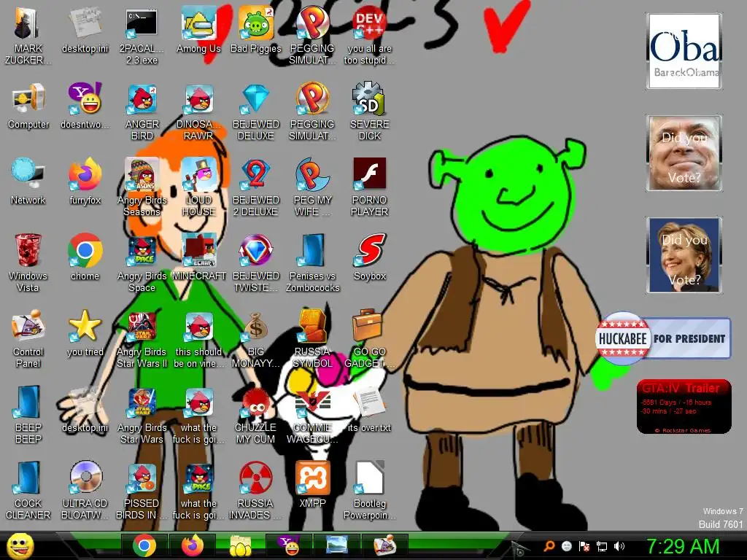The height and width of the screenshot is (560, 747).
Task: Click the Barack Obama sidebar gadget
Action: pyautogui.click(x=684, y=51)
